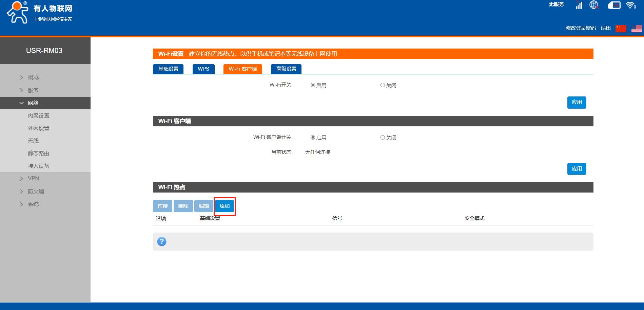Click the cellular signal strength icon
Viewport: 644px width, 310px height.
(579, 5)
